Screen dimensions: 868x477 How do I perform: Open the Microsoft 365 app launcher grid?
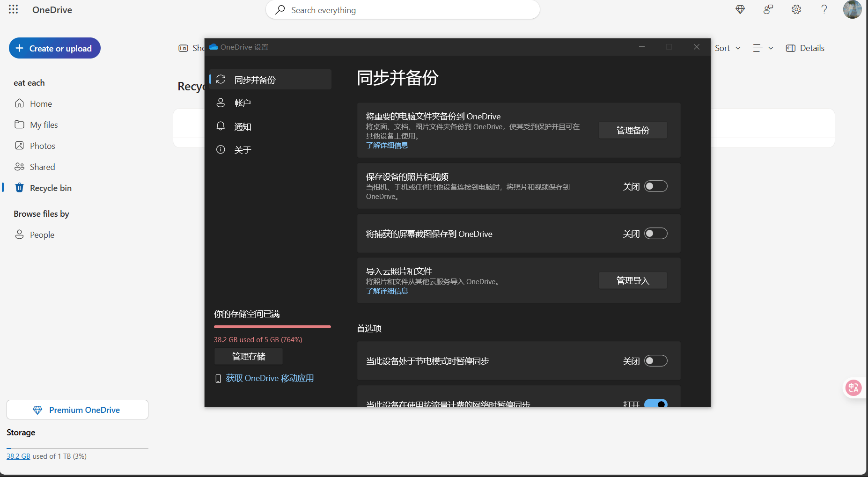coord(13,9)
